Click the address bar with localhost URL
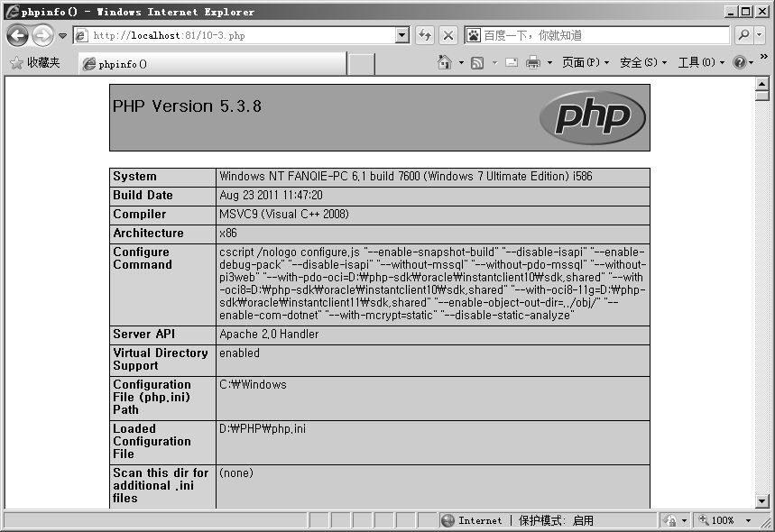This screenshot has height=532, width=775. [x=235, y=35]
